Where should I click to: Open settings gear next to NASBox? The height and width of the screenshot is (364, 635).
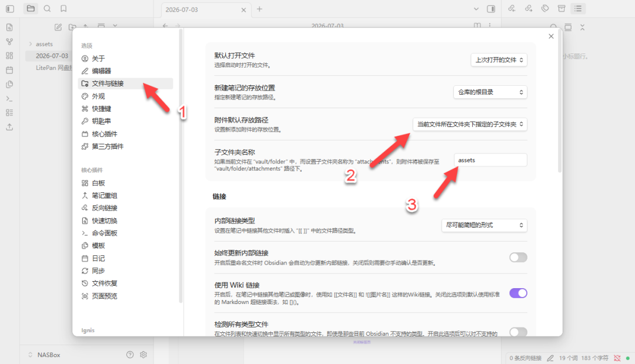[143, 355]
